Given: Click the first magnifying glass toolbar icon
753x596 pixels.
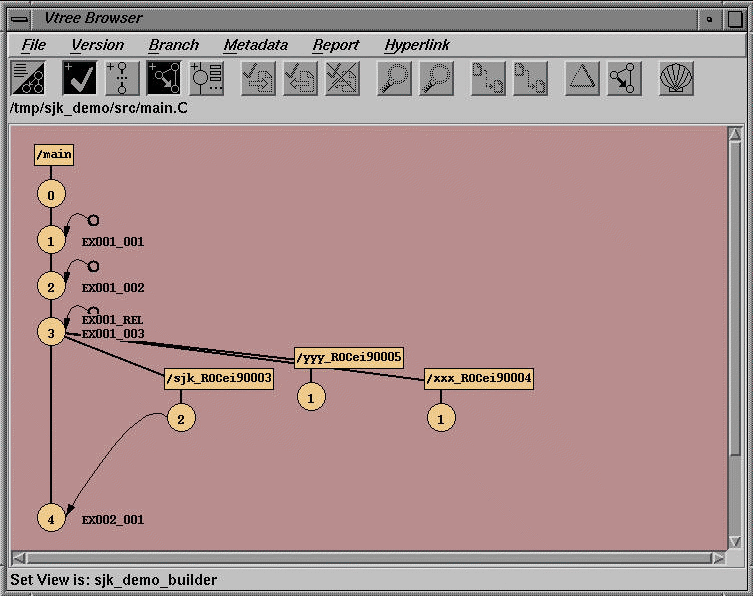Looking at the screenshot, I should coord(393,78).
